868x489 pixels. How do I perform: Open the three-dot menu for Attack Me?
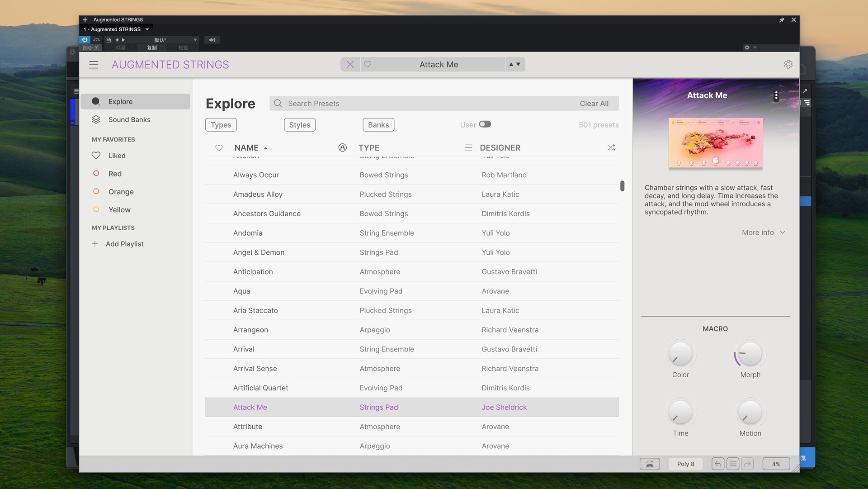pyautogui.click(x=776, y=95)
